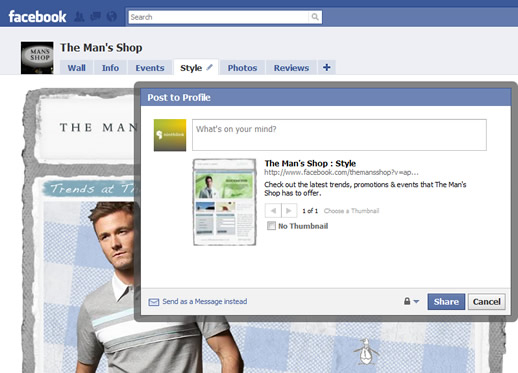This screenshot has width=518, height=373.
Task: Click Send as a Message instead link
Action: click(x=205, y=302)
